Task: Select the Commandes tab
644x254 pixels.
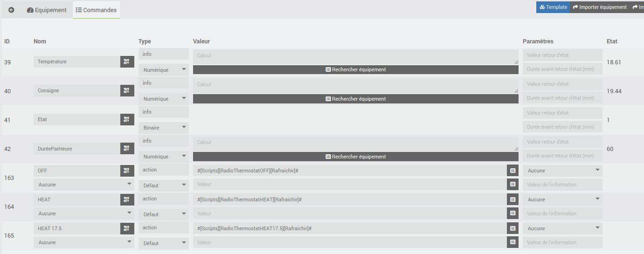Action: [96, 10]
